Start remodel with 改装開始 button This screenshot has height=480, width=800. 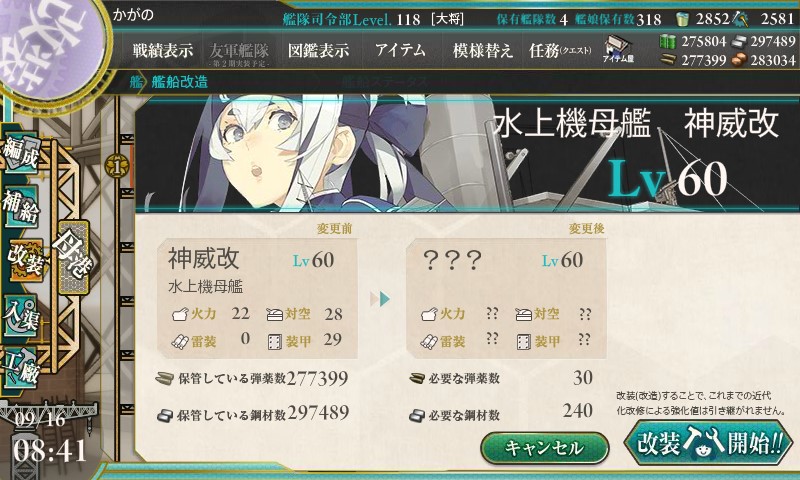(x=709, y=442)
